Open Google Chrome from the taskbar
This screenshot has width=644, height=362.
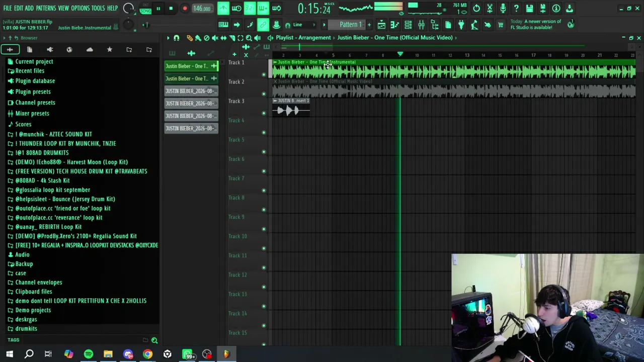[147, 354]
